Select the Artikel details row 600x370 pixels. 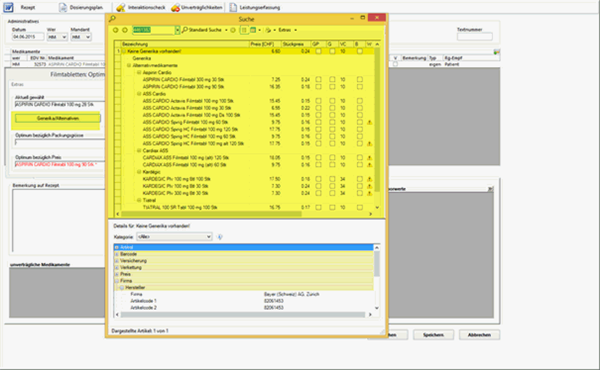point(244,248)
